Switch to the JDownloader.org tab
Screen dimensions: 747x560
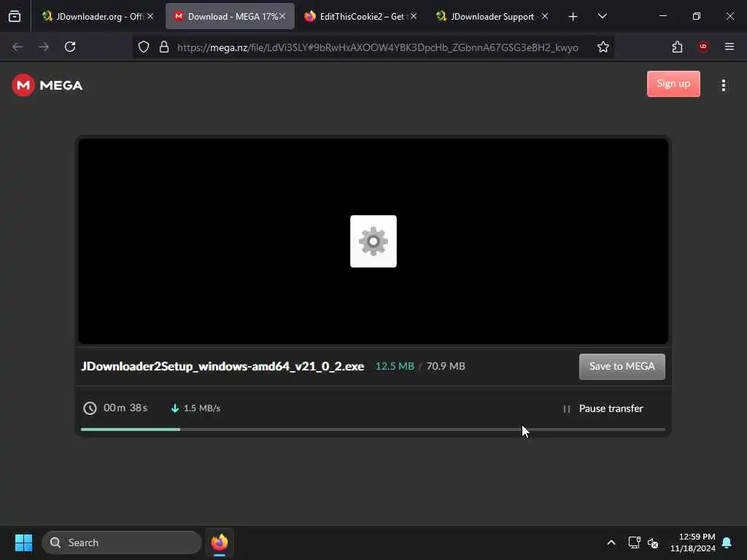(x=98, y=16)
